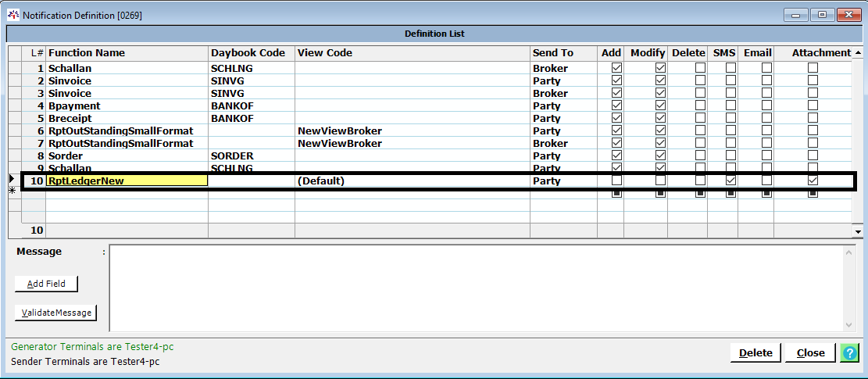
Task: Enable Email for row 5 Breceipt
Action: coord(766,118)
